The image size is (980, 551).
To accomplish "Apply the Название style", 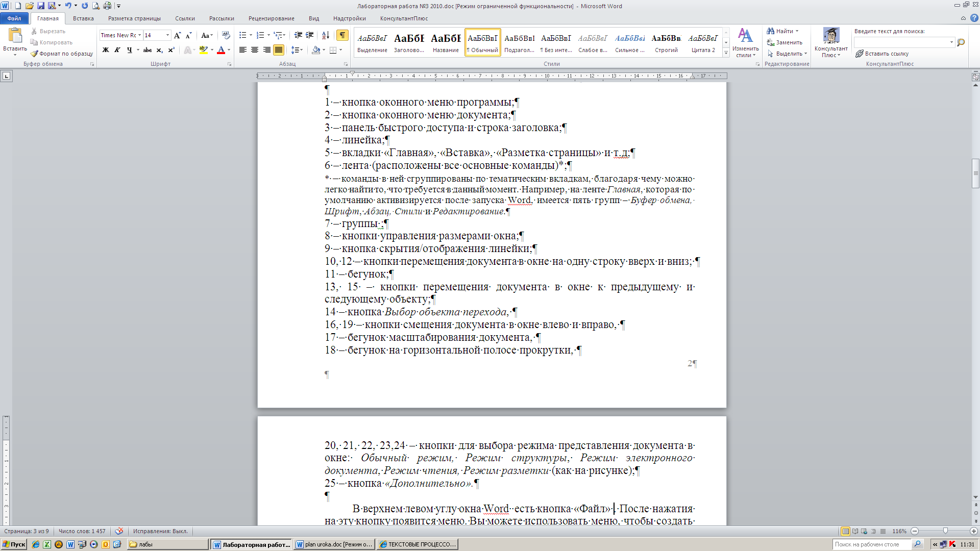I will pos(446,42).
